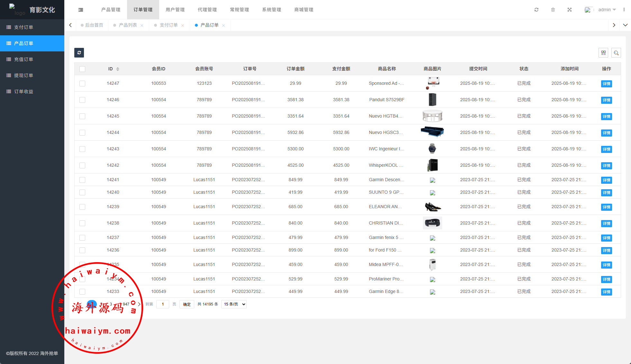Open the 用户管理 top menu
The image size is (631, 364).
pyautogui.click(x=175, y=10)
